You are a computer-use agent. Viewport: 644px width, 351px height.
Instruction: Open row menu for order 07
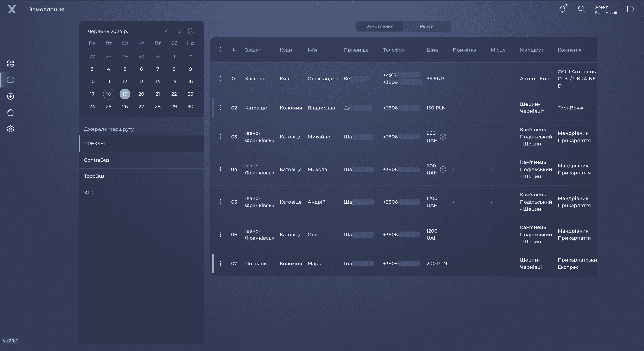(220, 263)
